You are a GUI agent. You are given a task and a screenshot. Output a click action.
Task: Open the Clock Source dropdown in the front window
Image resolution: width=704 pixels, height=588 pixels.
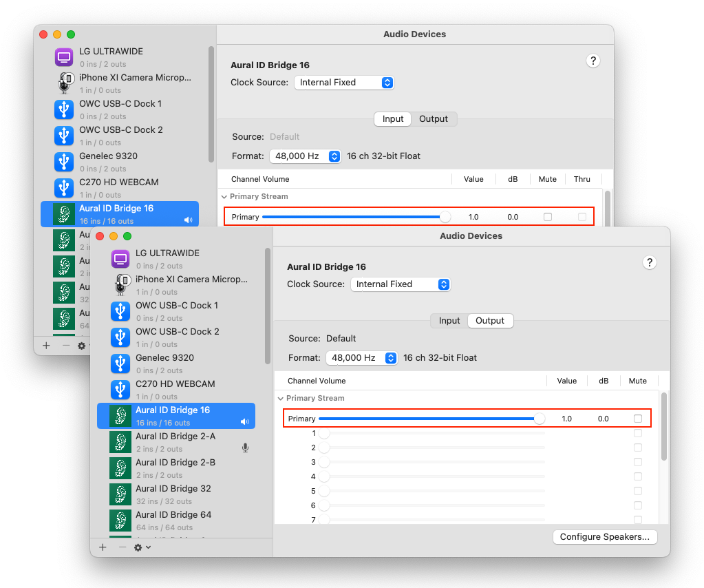coord(401,284)
